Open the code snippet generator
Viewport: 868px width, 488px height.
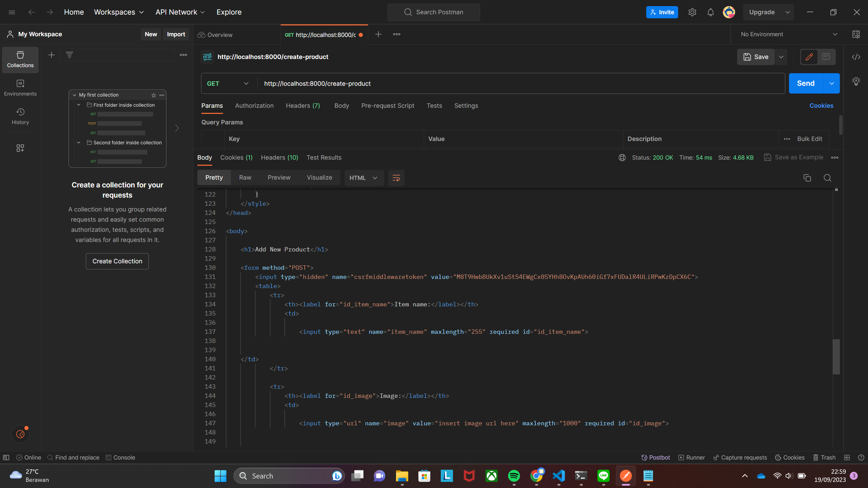click(856, 57)
